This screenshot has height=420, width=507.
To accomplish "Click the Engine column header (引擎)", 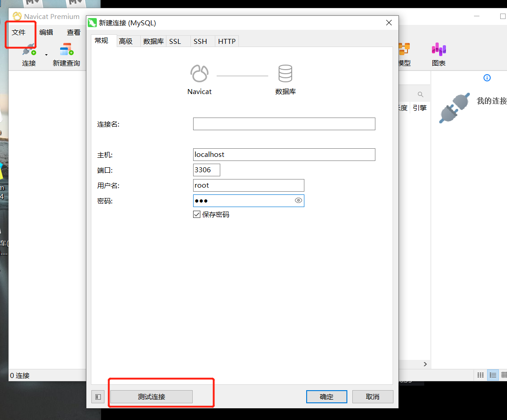I will coord(420,108).
